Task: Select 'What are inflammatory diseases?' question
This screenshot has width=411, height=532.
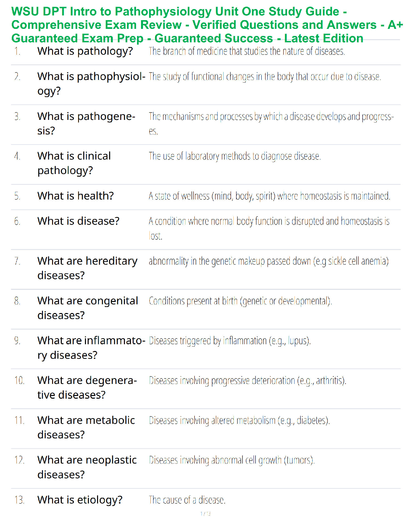Action: [91, 348]
